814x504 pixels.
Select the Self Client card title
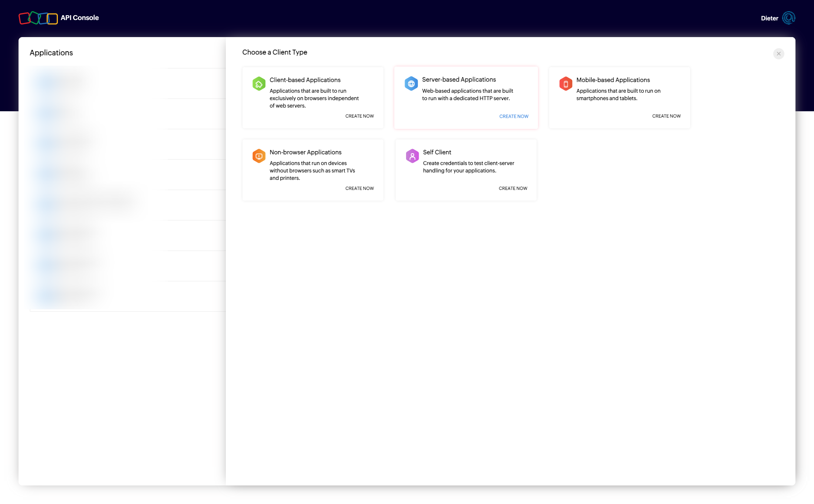coord(437,152)
